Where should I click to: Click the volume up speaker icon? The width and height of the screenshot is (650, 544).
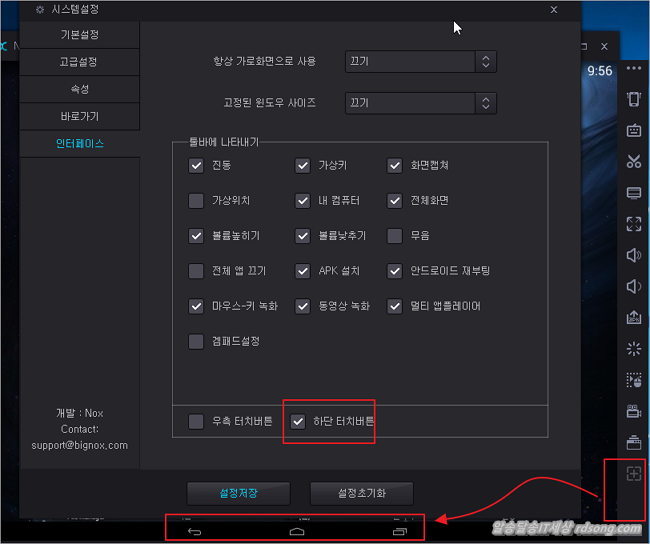coord(633,255)
